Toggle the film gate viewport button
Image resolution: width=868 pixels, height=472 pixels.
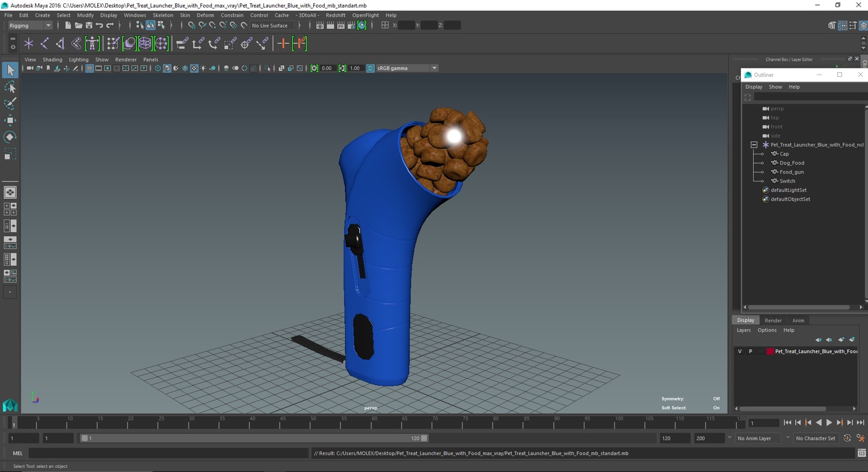point(98,68)
